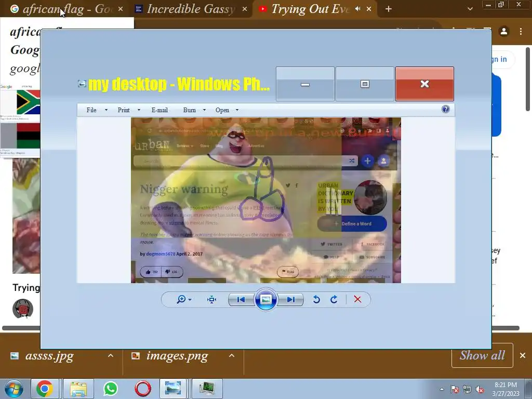Screen dimensions: 532x399
Task: Maximize the Photo Viewer window
Action: (x=365, y=84)
